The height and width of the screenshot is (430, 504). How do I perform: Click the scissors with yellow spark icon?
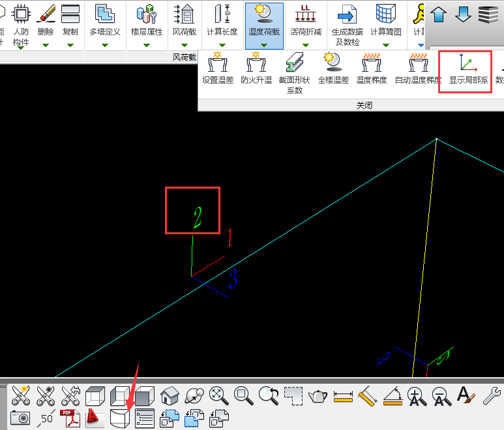pos(21,395)
